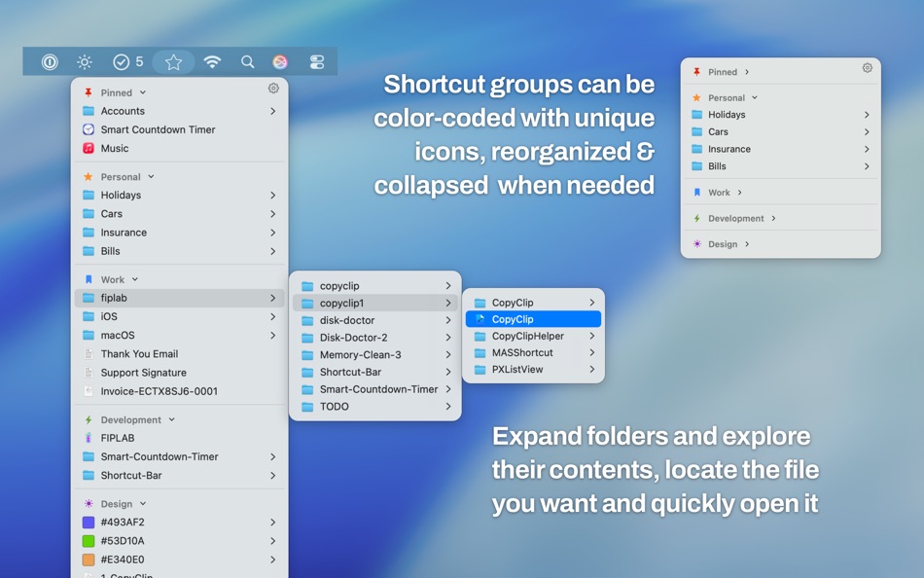The height and width of the screenshot is (578, 924).
Task: Open panel settings via the gear icon
Action: [x=272, y=88]
